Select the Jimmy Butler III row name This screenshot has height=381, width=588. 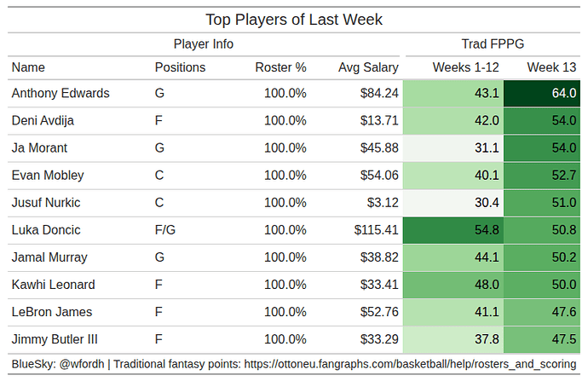tap(55, 339)
